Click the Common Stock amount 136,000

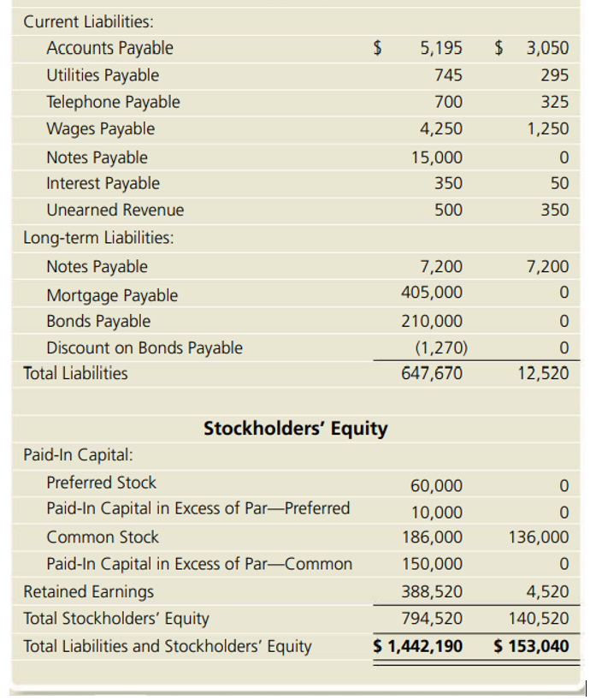point(538,537)
